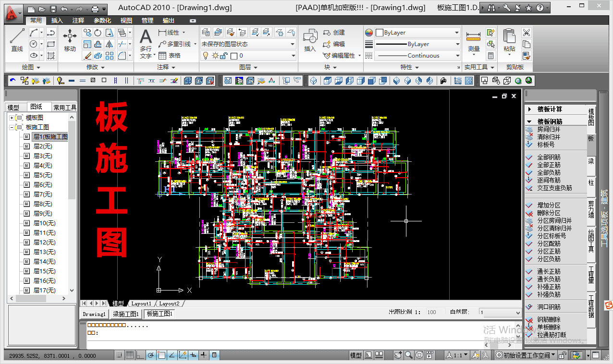Click the binoculars search icon in title bar
613x364 pixels.
(x=491, y=8)
